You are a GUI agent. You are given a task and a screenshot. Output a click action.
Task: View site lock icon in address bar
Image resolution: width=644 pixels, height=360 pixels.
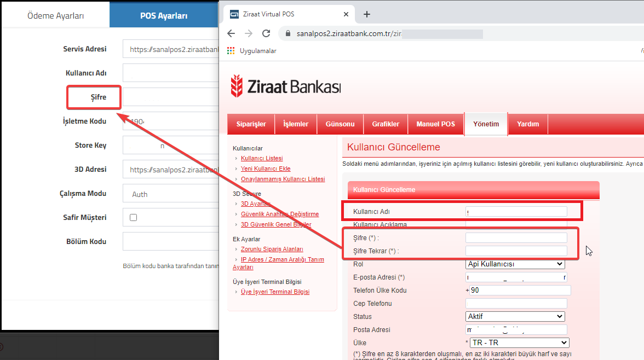(287, 33)
